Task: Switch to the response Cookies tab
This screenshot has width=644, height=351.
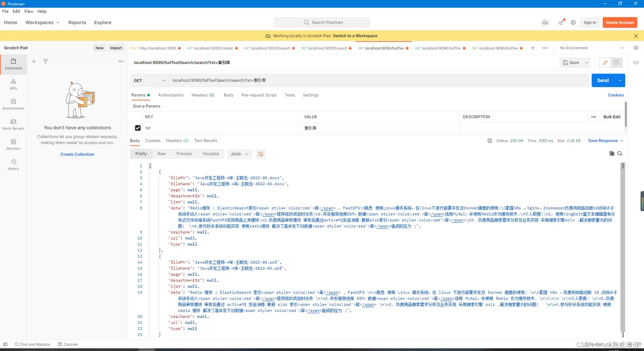Action: point(153,141)
